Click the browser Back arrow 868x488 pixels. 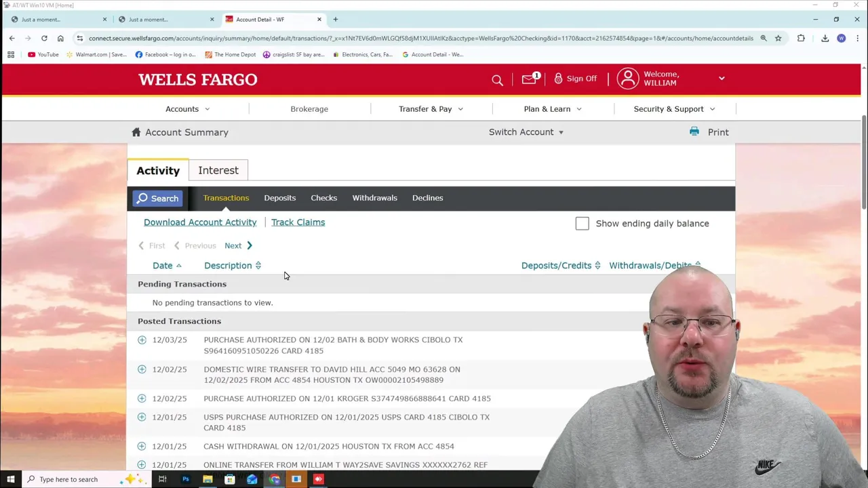click(12, 38)
